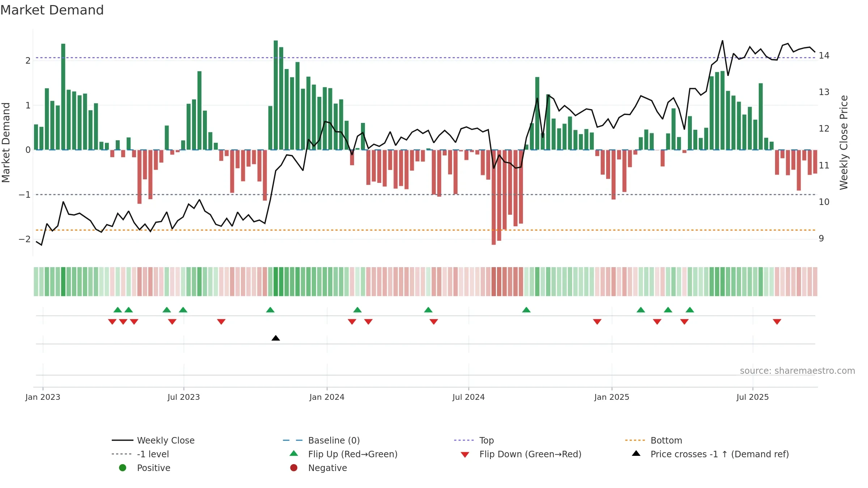Viewport: 868px width, 488px height.
Task: Click the Jul 2024 x-axis label
Action: pyautogui.click(x=469, y=397)
